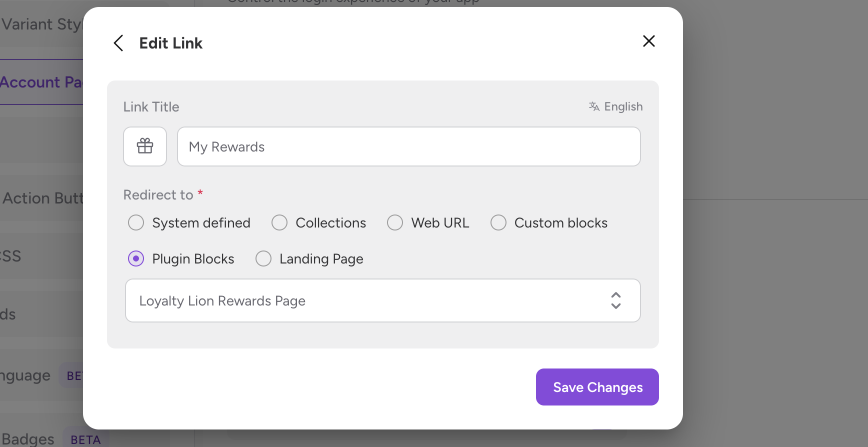Open the Language sidebar item
Screen dimensions: 868x447
click(x=25, y=375)
